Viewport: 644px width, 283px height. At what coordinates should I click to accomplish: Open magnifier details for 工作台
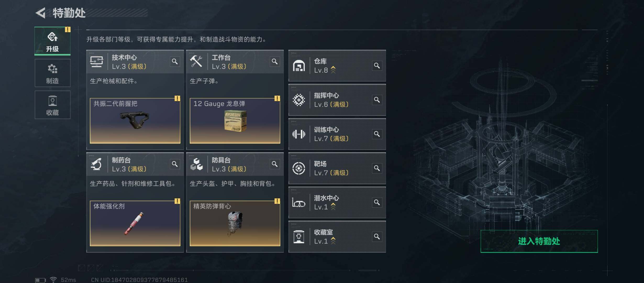click(275, 62)
